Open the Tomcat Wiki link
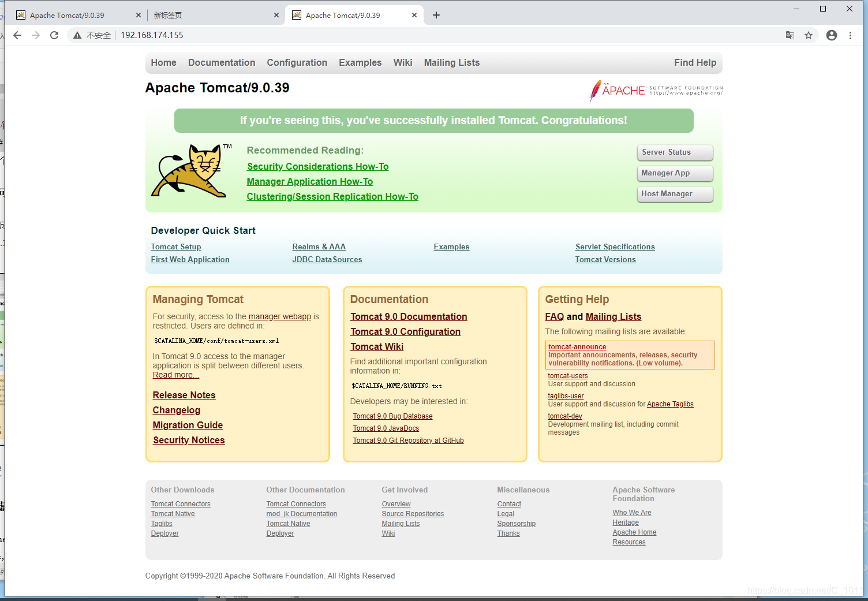Screen dimensions: 868x601 pos(377,346)
